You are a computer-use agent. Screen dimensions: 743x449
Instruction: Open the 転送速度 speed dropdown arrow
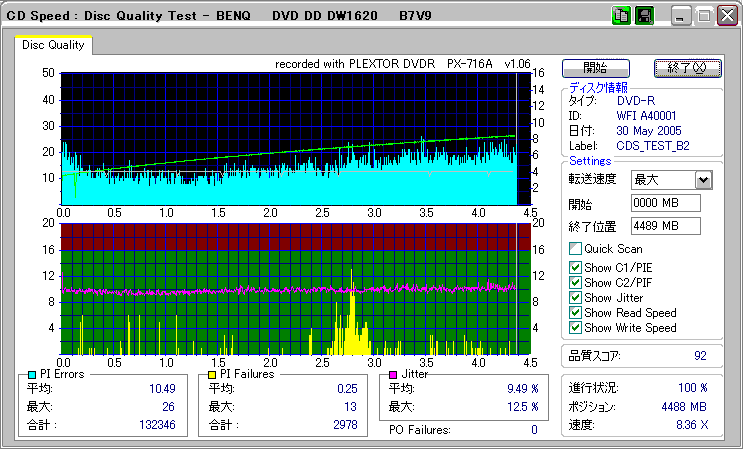click(x=703, y=180)
